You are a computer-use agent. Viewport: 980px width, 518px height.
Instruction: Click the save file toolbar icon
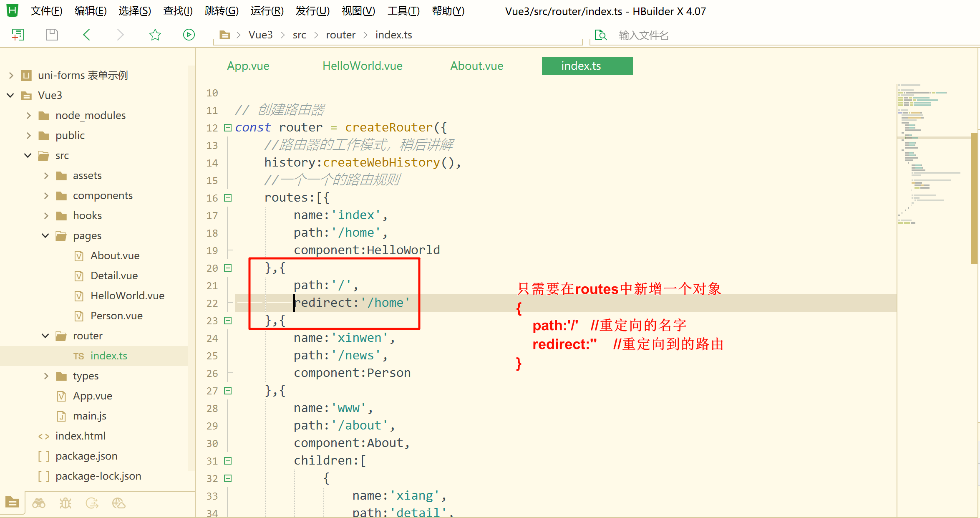coord(52,35)
